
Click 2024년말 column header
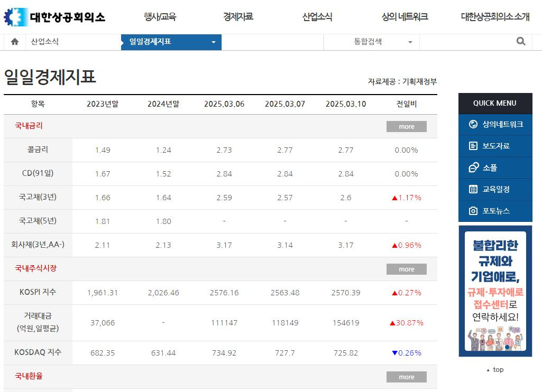click(x=163, y=104)
